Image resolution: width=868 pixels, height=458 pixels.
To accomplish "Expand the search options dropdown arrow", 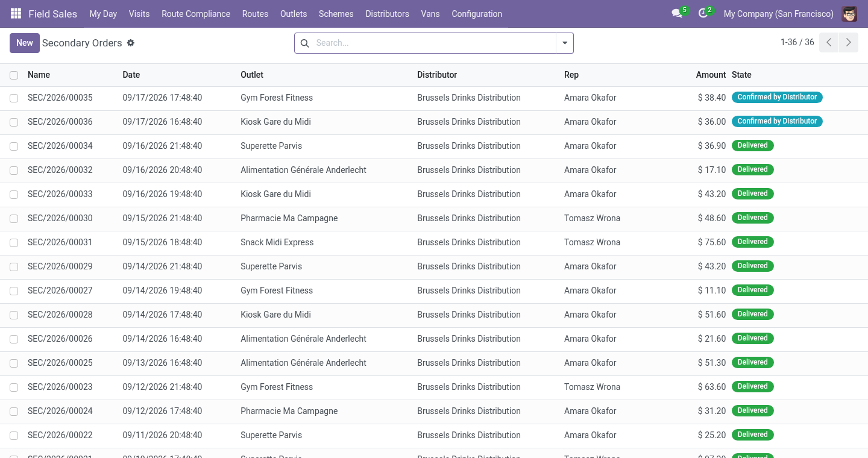I will [565, 43].
